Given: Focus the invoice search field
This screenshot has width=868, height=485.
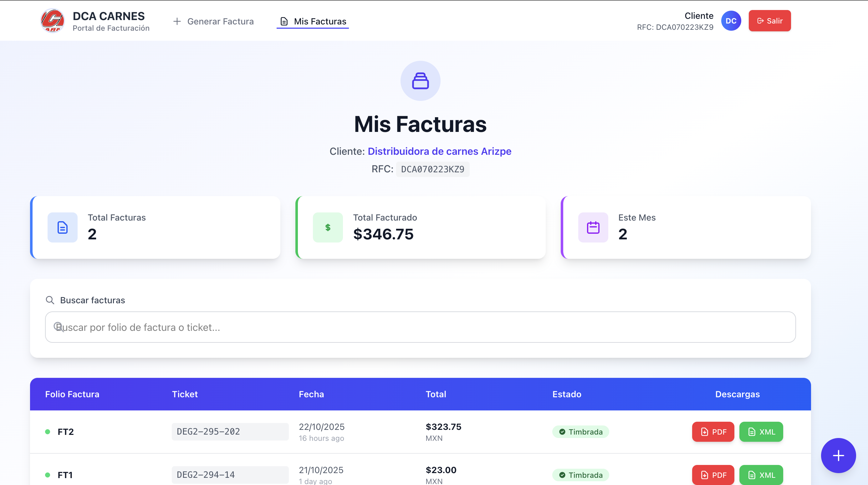Looking at the screenshot, I should [x=420, y=327].
